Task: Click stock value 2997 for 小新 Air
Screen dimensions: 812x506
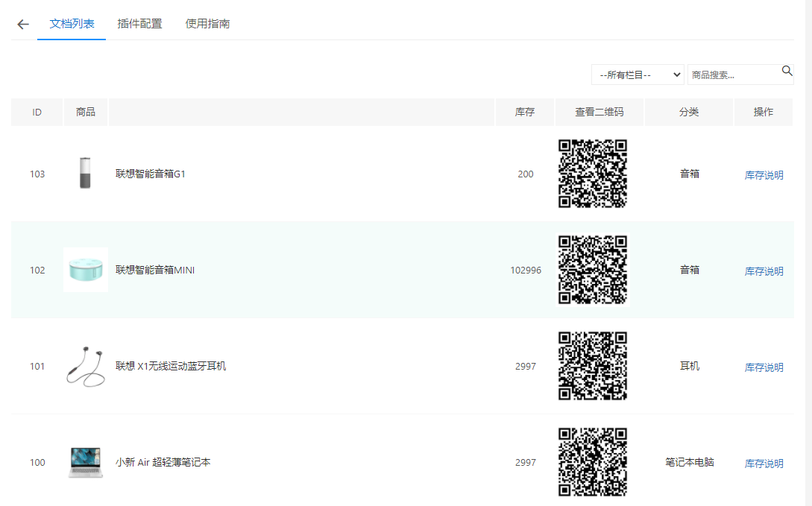Action: pos(525,463)
